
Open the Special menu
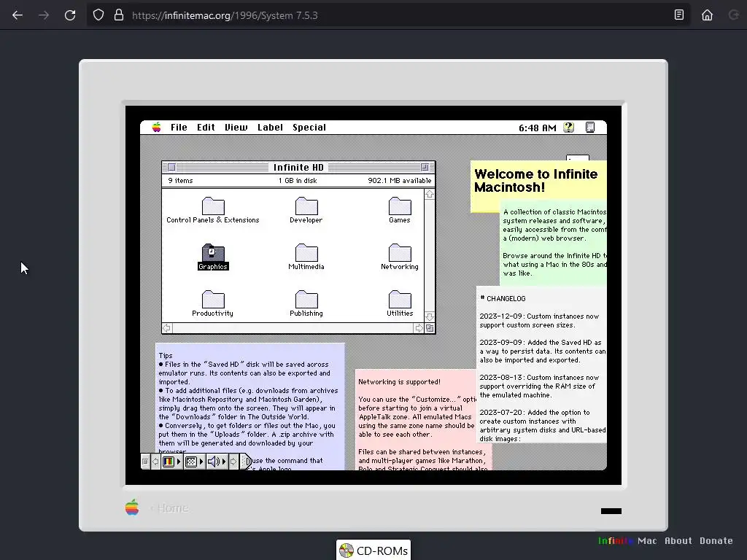click(x=309, y=127)
